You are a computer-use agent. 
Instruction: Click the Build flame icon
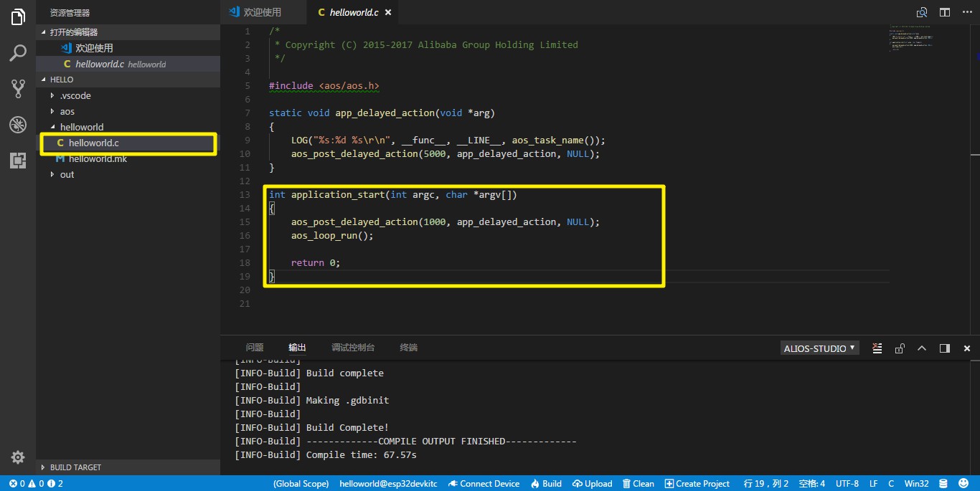coord(535,484)
